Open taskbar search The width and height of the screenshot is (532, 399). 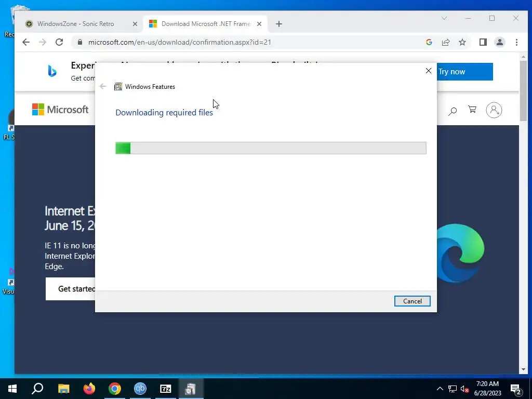pos(37,389)
